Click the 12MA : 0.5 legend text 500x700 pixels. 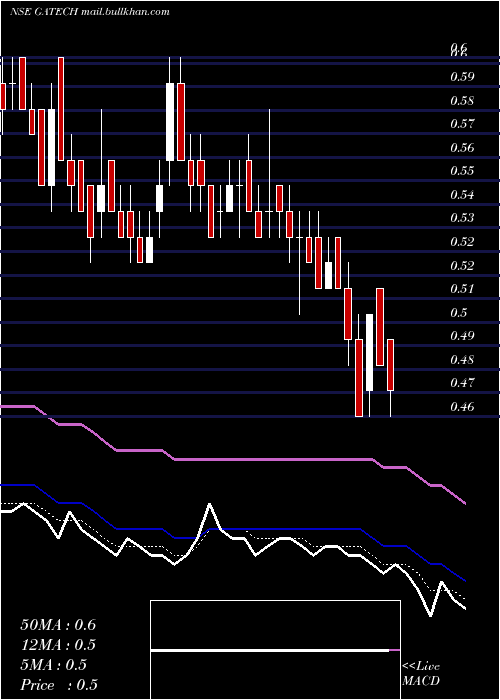click(x=58, y=645)
